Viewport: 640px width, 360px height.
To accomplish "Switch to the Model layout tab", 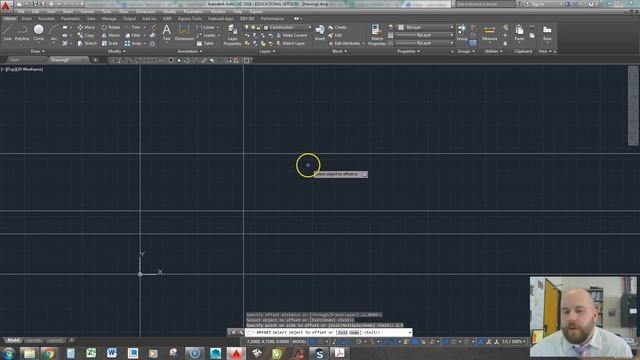I will (x=13, y=340).
